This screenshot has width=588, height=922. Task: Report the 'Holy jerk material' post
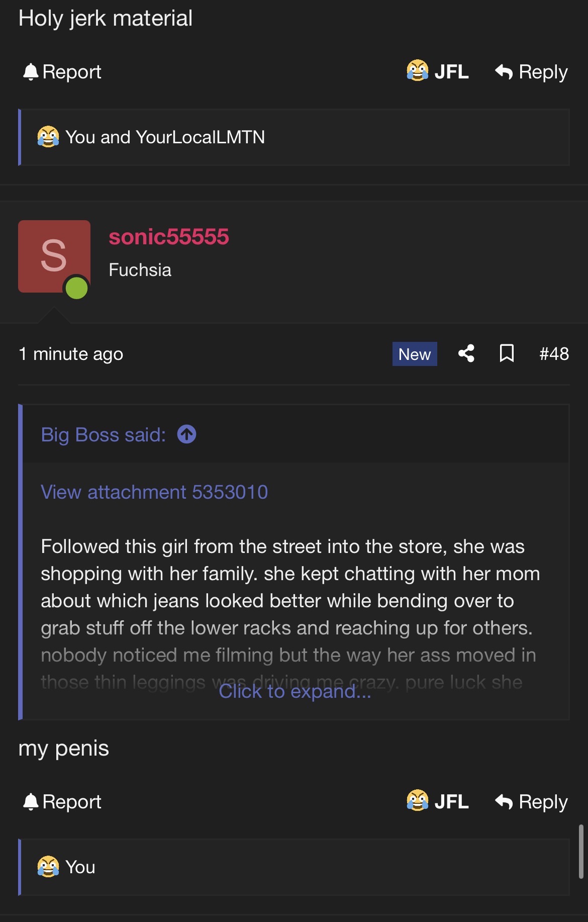click(62, 72)
